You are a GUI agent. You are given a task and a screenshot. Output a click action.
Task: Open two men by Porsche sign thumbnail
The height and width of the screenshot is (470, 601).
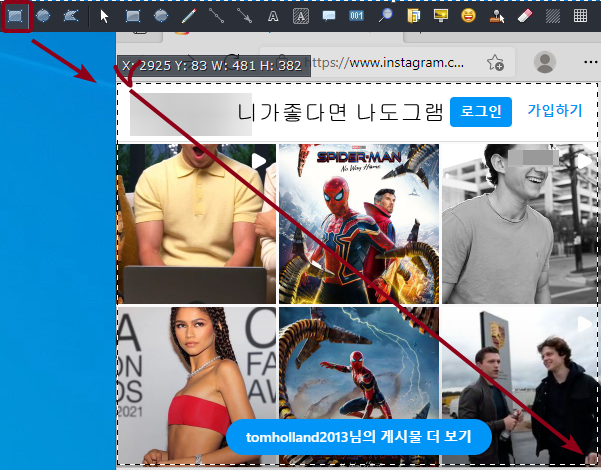pyautogui.click(x=519, y=386)
